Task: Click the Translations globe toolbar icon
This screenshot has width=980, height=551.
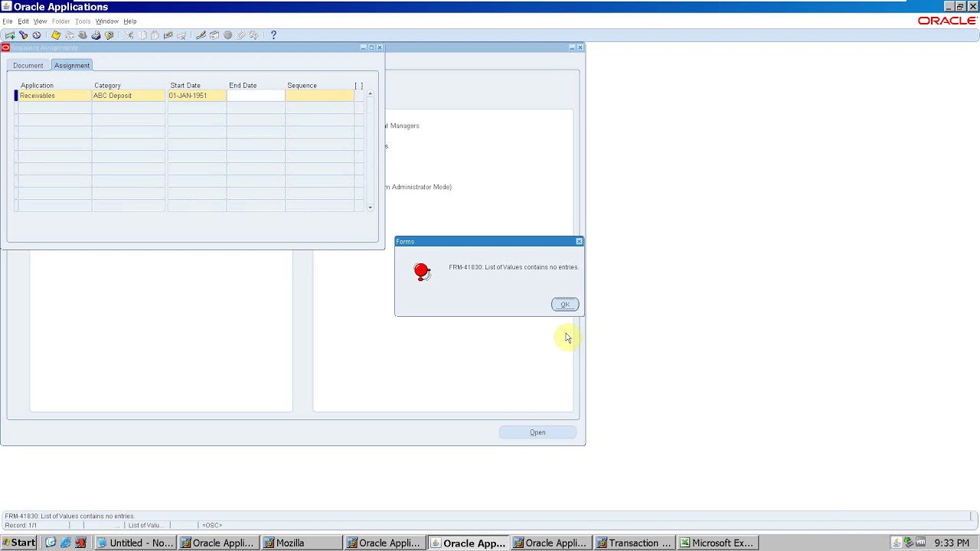Action: pos(228,35)
